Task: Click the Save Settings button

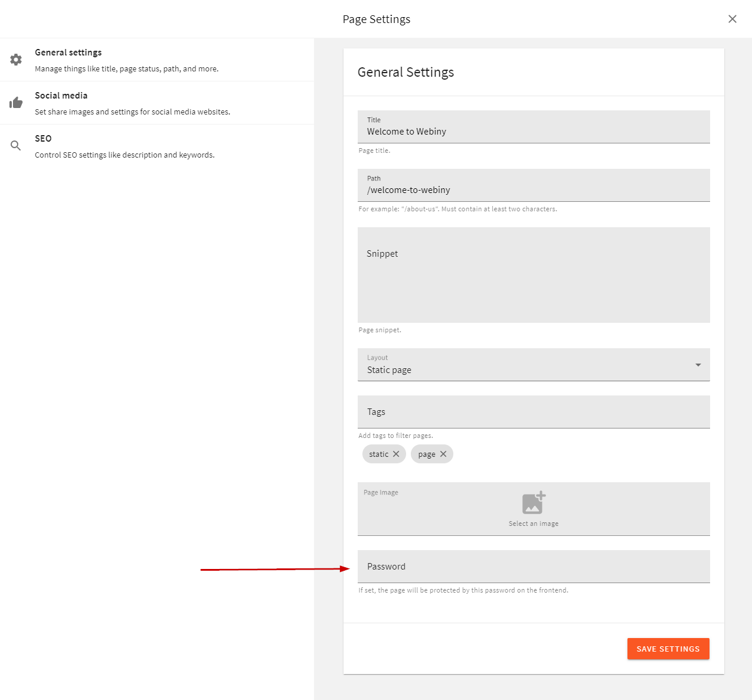Action: pos(668,649)
